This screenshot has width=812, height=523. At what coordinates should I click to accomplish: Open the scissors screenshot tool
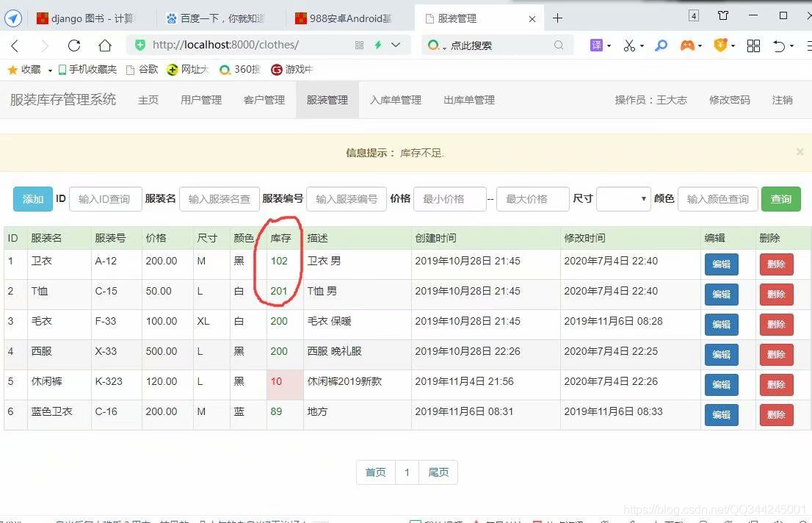[x=629, y=46]
